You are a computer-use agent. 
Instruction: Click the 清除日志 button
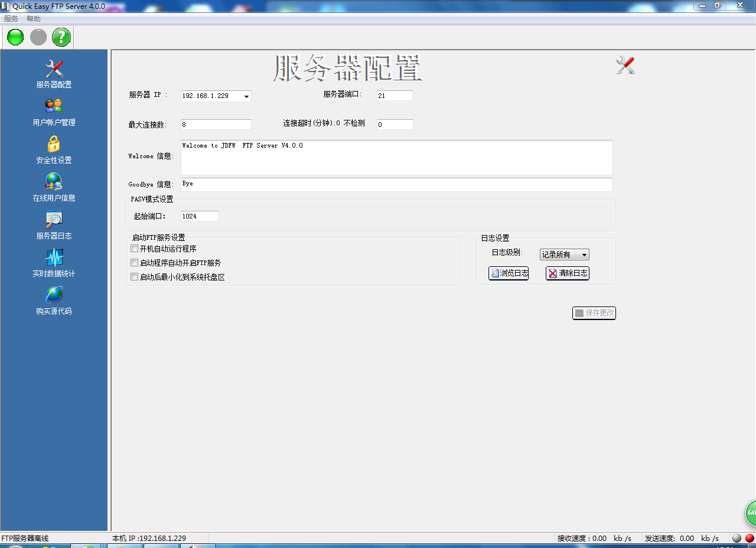(x=568, y=273)
